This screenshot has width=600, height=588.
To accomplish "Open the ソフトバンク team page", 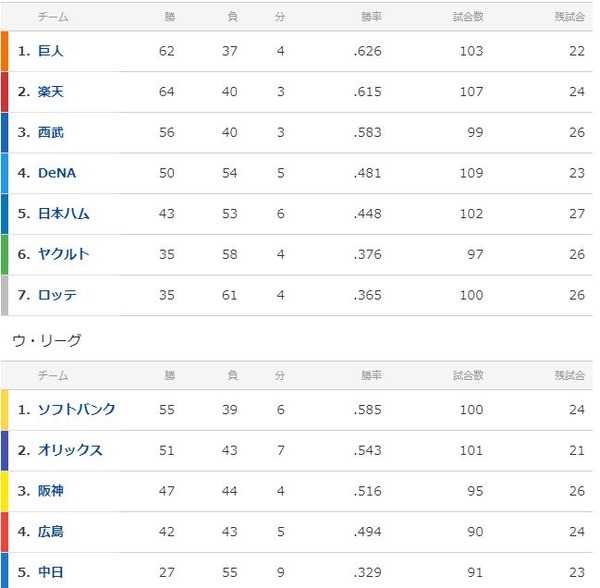I will [76, 410].
